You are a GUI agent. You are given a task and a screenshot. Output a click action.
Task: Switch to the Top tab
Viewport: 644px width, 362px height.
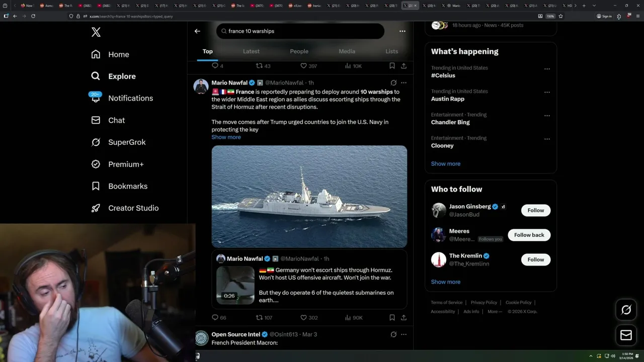[207, 51]
